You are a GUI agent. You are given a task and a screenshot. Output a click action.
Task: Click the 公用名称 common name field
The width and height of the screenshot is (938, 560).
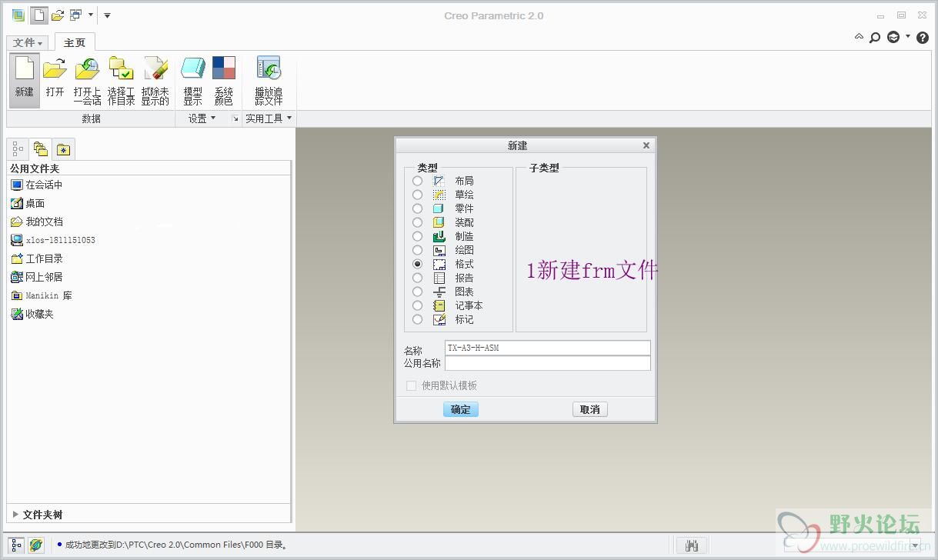click(x=548, y=363)
